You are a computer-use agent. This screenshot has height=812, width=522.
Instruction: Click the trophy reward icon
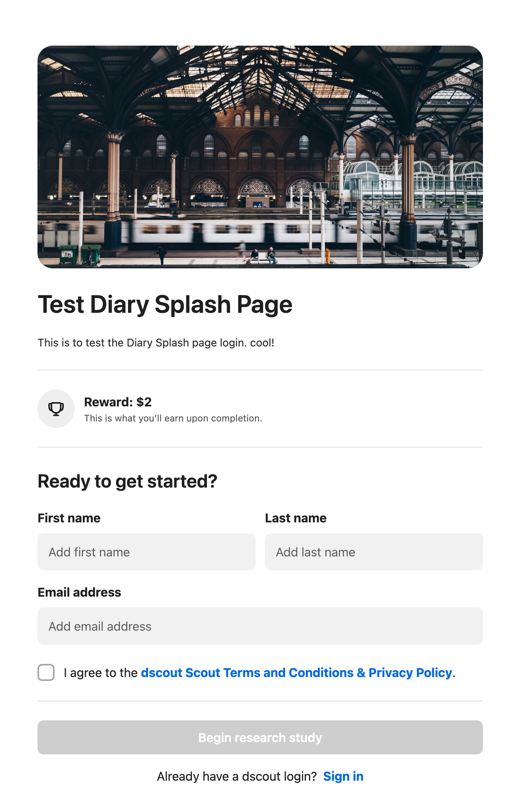(56, 409)
